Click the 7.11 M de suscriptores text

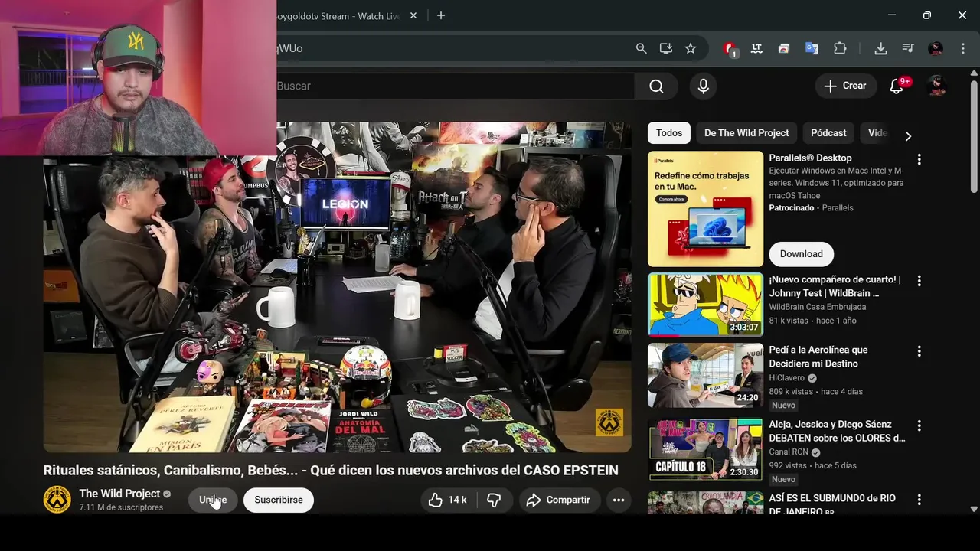click(121, 507)
